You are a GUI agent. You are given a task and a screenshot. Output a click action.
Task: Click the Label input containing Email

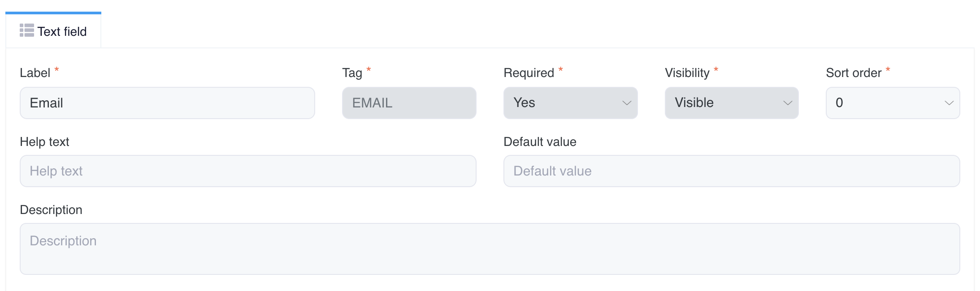pos(167,103)
